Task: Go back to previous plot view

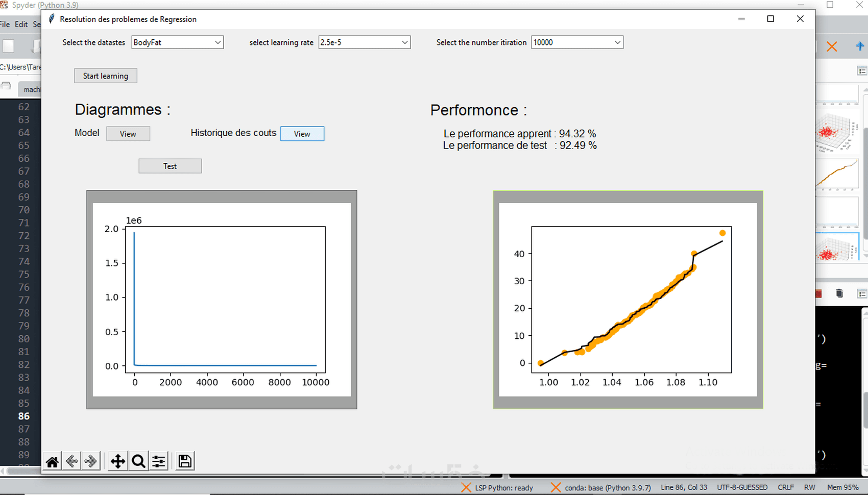Action: point(72,461)
